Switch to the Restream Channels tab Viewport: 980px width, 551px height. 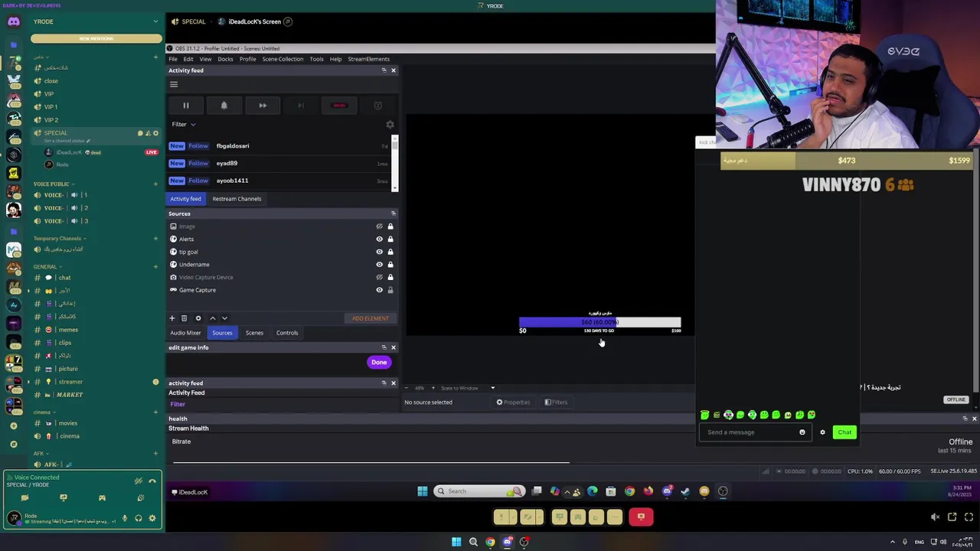tap(237, 199)
